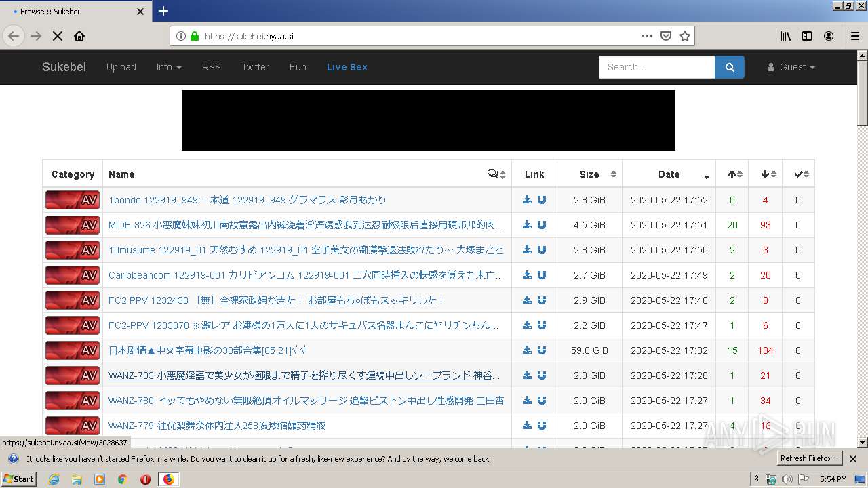Click the address bar URL field
This screenshot has height=488, width=868.
point(420,36)
